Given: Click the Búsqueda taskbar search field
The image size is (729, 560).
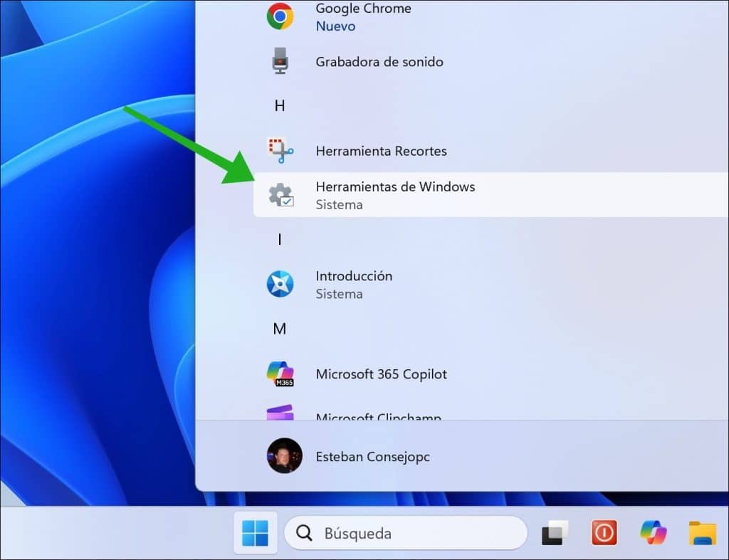Looking at the screenshot, I should point(405,533).
